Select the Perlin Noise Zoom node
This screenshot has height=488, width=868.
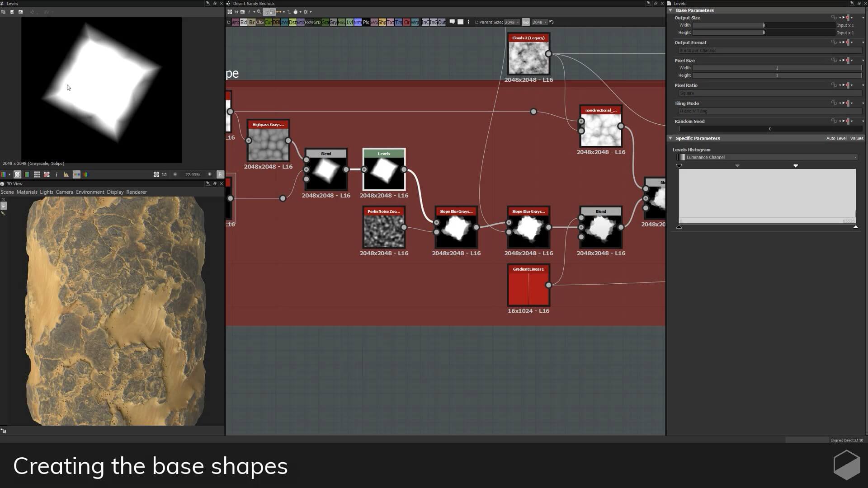point(384,227)
